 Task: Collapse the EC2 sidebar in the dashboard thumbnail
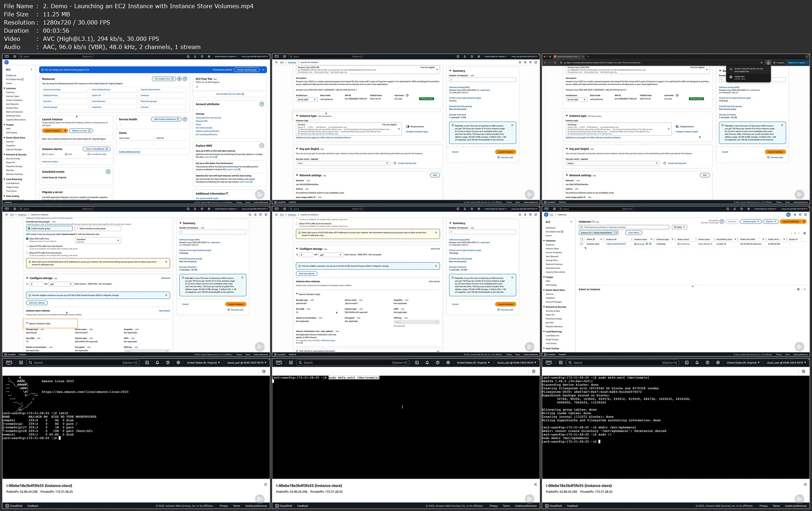(31, 70)
